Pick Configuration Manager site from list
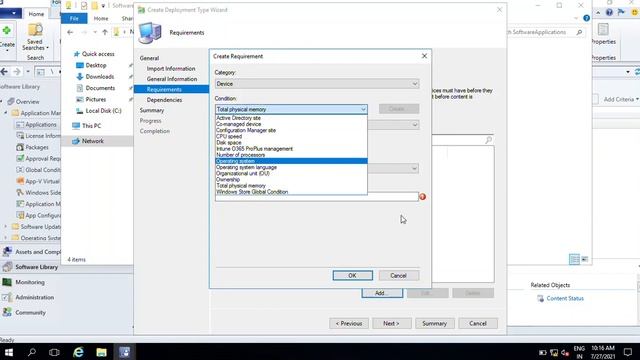 click(x=246, y=130)
